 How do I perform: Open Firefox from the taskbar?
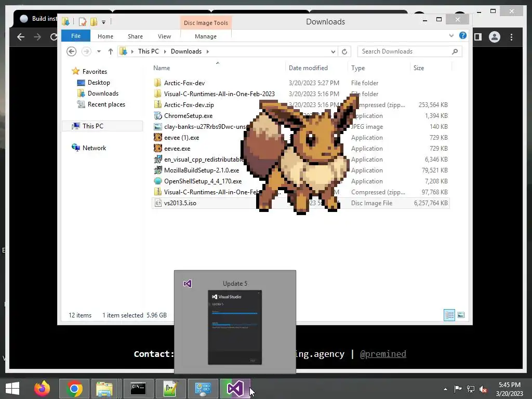point(42,389)
